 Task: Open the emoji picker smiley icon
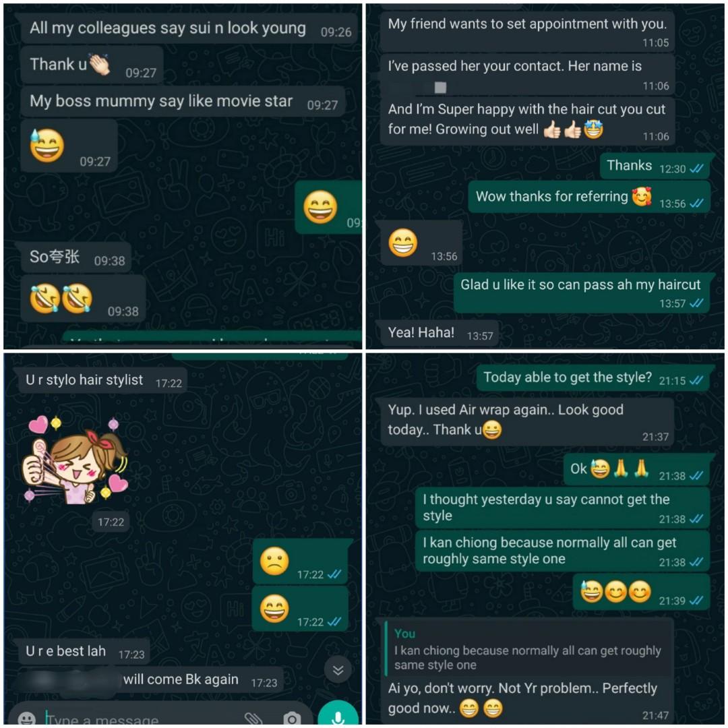click(x=27, y=719)
